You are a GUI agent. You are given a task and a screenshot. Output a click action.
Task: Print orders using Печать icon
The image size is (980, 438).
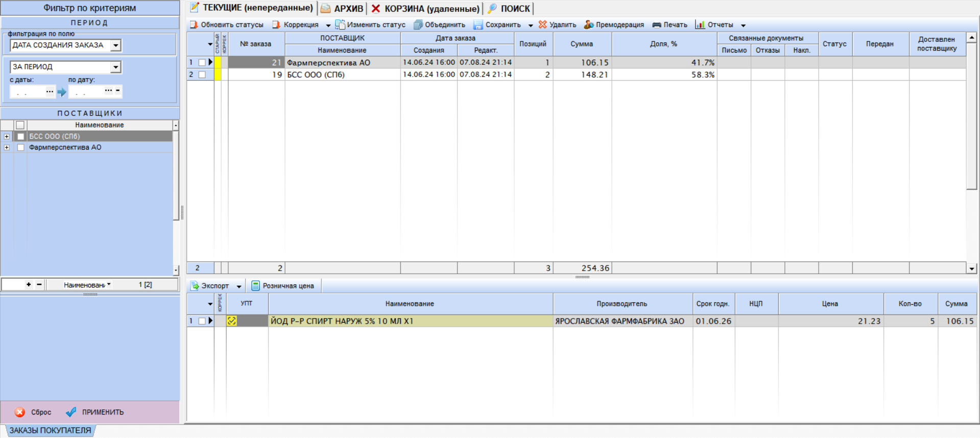657,25
